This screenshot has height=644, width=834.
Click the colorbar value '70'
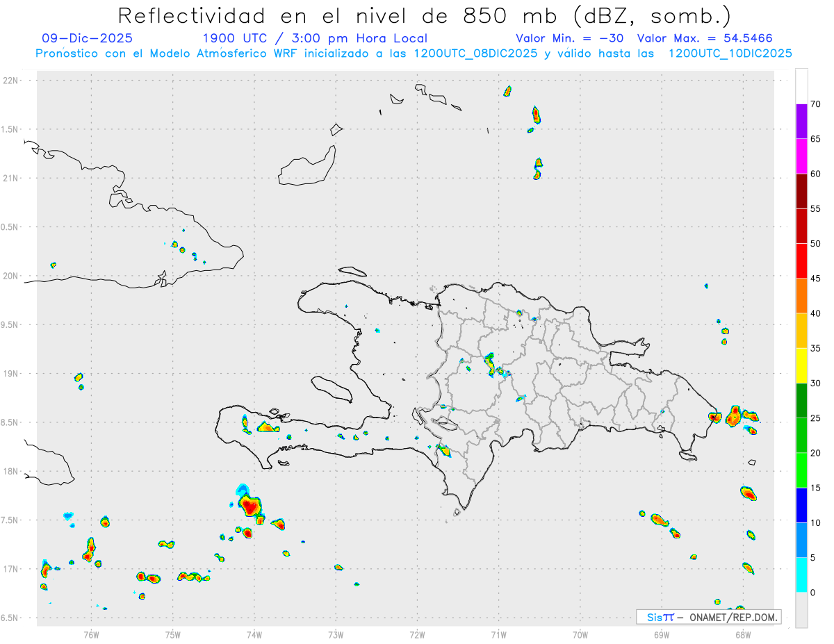point(816,104)
